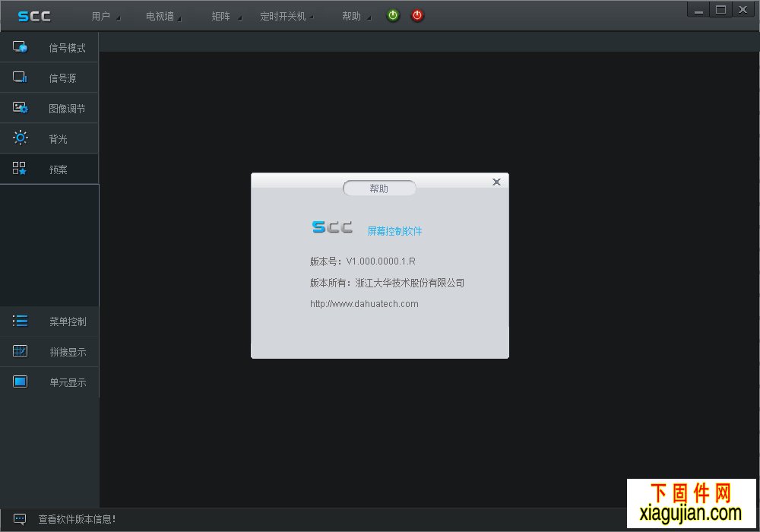Viewport: 760px width, 532px height.
Task: Select the 菜单控制 list icon
Action: (x=20, y=321)
